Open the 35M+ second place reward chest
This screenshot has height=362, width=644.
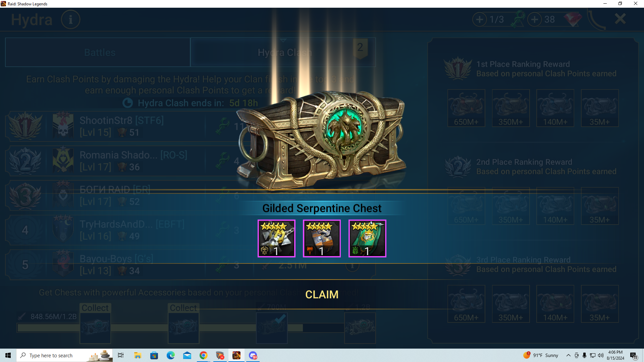600,206
